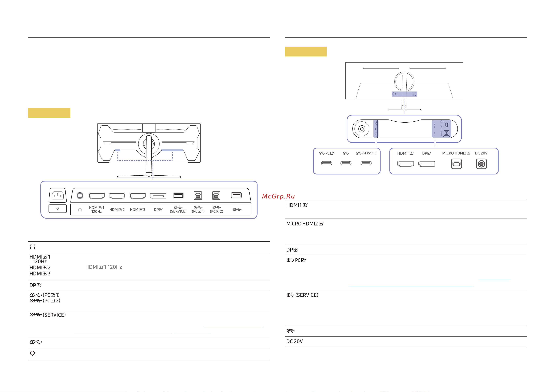The image size is (555, 392).
Task: Select the HDMI port drawn above the HDMI 2 label
Action: 117,196
